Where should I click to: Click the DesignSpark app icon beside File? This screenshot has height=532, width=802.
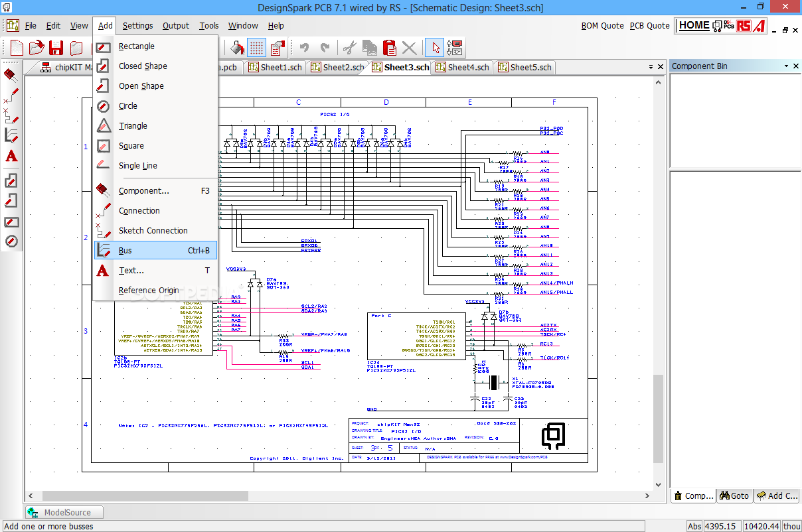click(x=13, y=26)
